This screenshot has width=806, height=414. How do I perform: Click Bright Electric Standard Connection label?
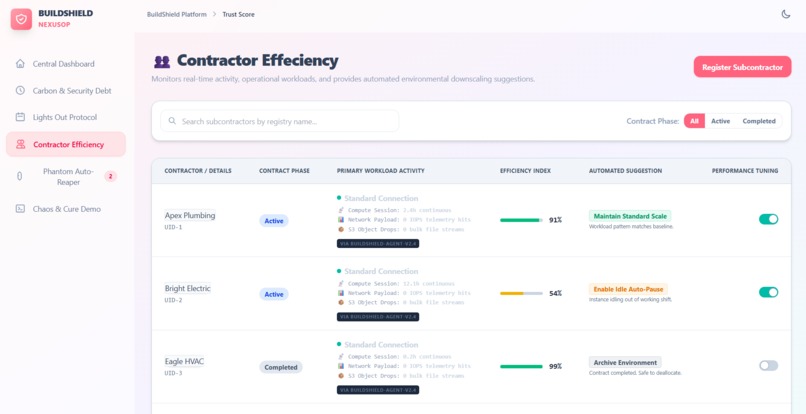(x=381, y=271)
